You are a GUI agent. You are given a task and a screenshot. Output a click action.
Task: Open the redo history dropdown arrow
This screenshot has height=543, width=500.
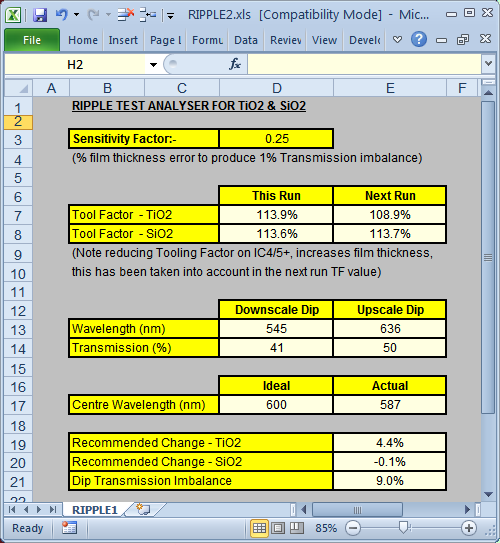click(108, 15)
